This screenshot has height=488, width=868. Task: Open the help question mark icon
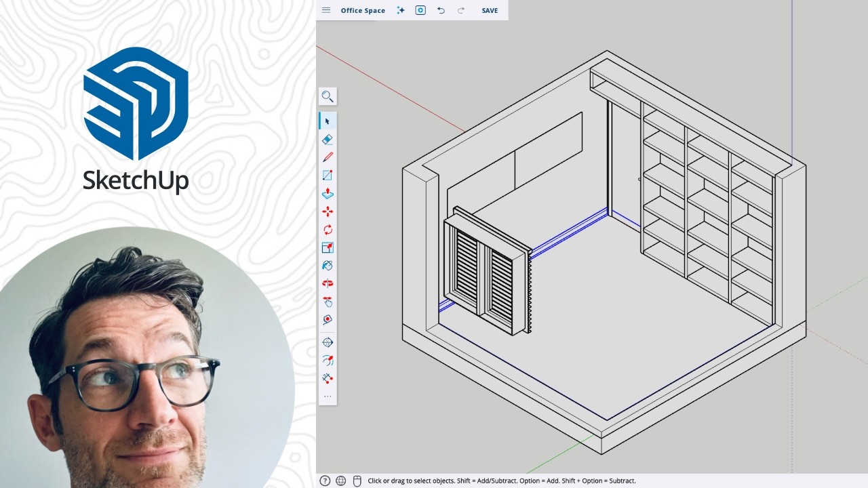325,481
